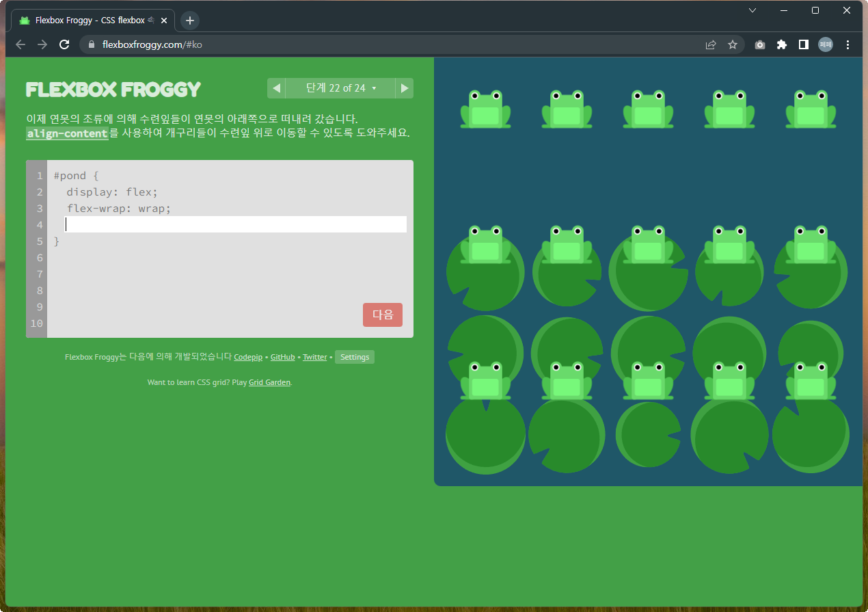Click the code line '#pond {'
This screenshot has height=612, width=868.
coord(77,176)
